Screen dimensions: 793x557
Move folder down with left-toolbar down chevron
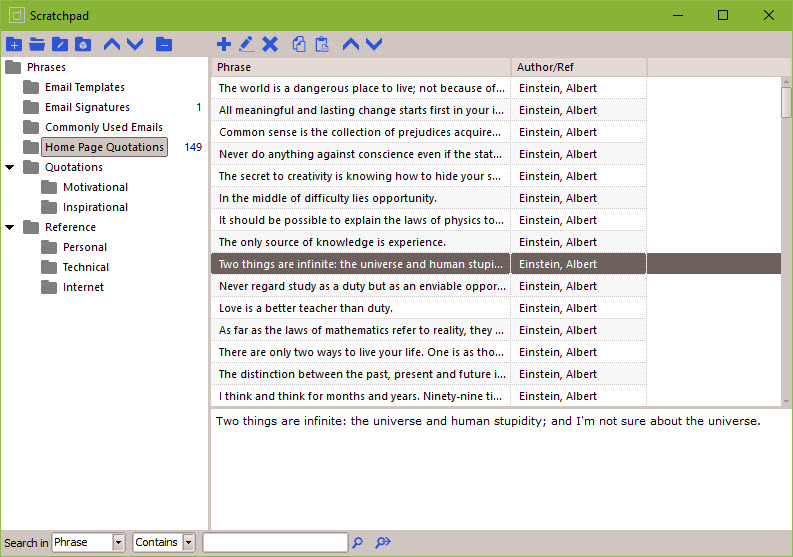(x=135, y=45)
